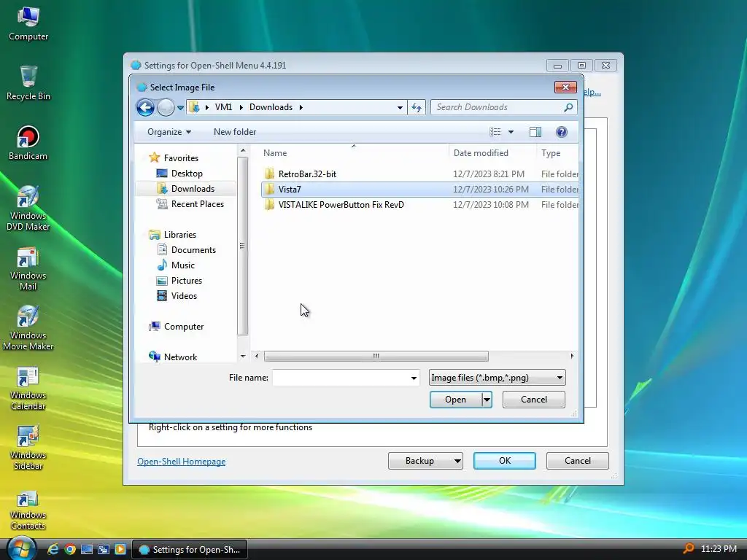
Task: Launch media player from quick launch
Action: 120,549
